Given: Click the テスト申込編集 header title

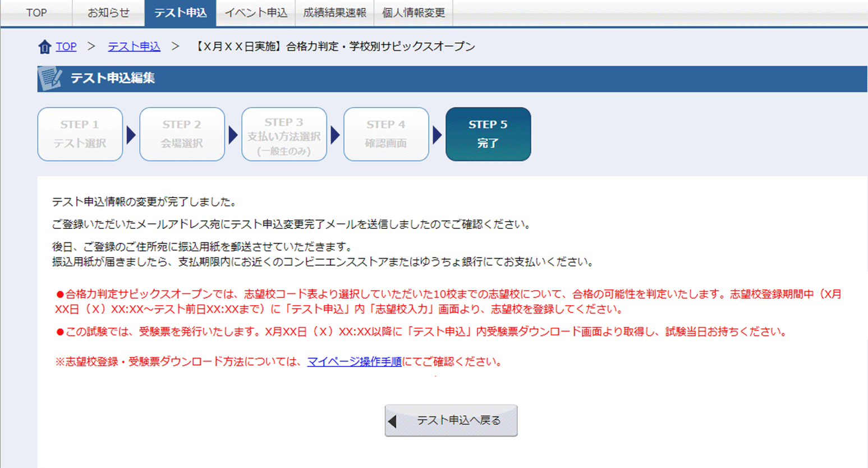Looking at the screenshot, I should pos(113,78).
